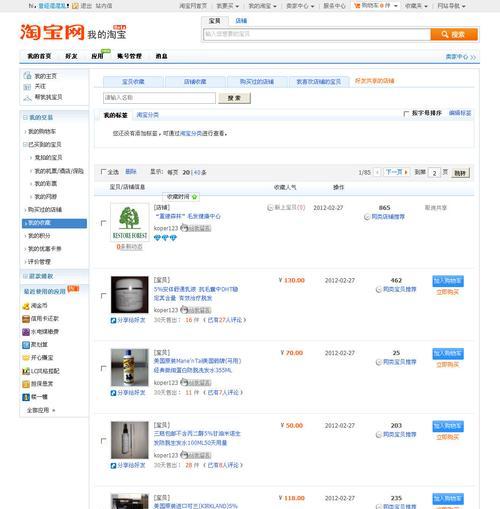Open the 信用卡还款 app icon
500x509 pixels.
coord(26,319)
